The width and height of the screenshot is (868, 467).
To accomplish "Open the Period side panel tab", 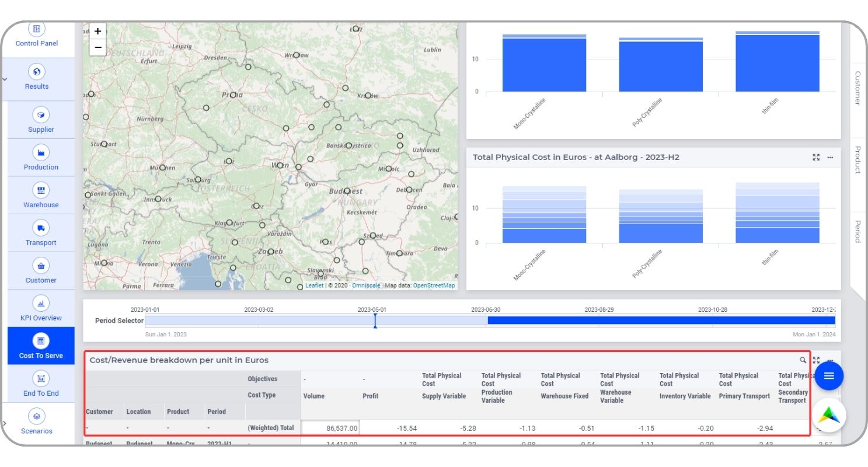I will click(857, 231).
